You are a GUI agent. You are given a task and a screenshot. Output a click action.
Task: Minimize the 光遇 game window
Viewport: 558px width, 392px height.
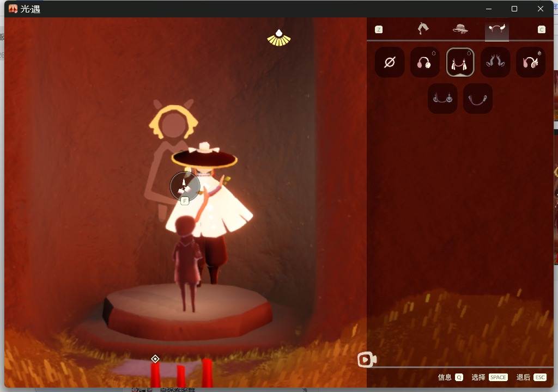489,9
